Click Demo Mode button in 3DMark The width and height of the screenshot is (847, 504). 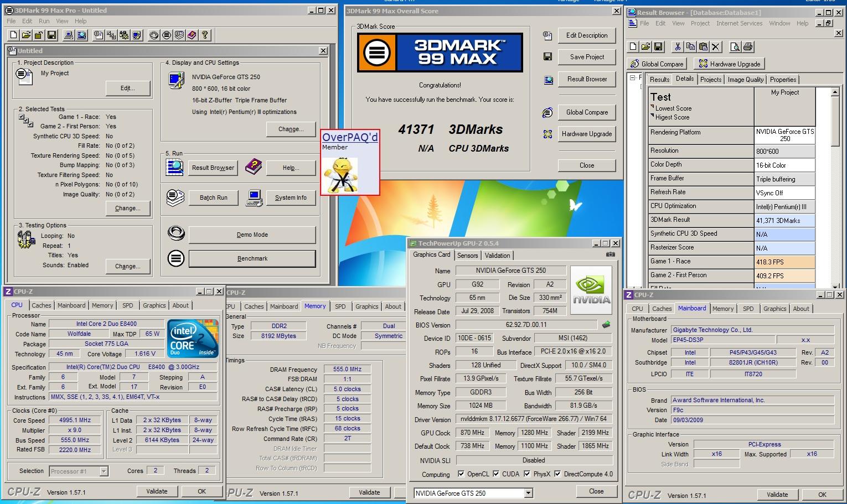[x=252, y=235]
